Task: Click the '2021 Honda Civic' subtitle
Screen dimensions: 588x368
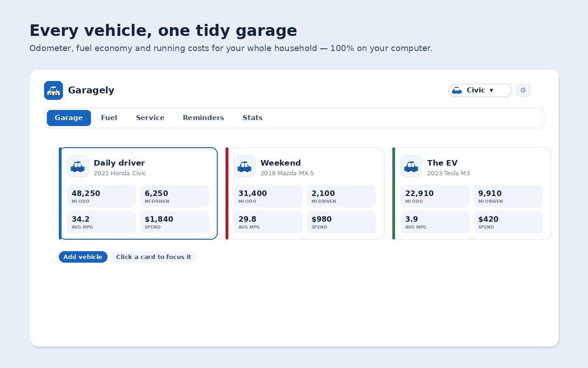Action: [x=120, y=173]
